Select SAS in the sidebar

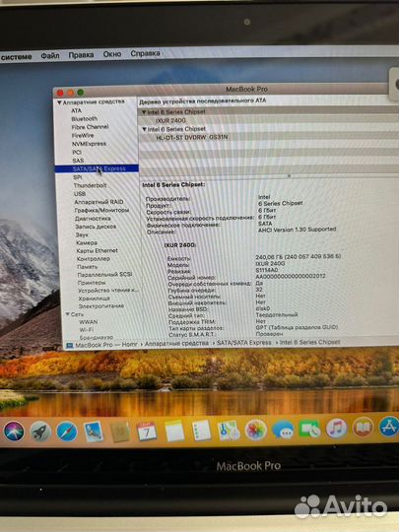[78, 161]
